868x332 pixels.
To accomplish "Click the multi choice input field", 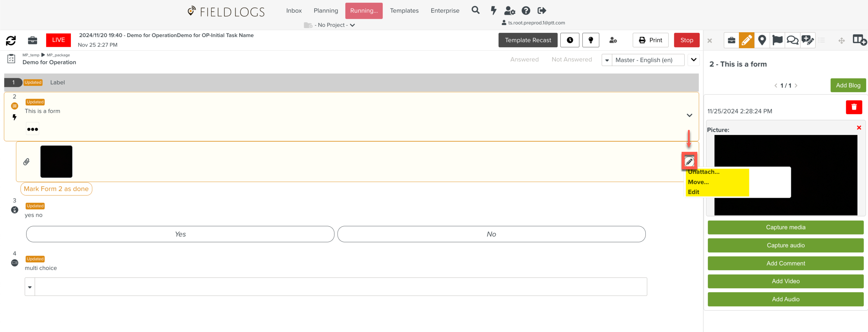I will [x=341, y=287].
